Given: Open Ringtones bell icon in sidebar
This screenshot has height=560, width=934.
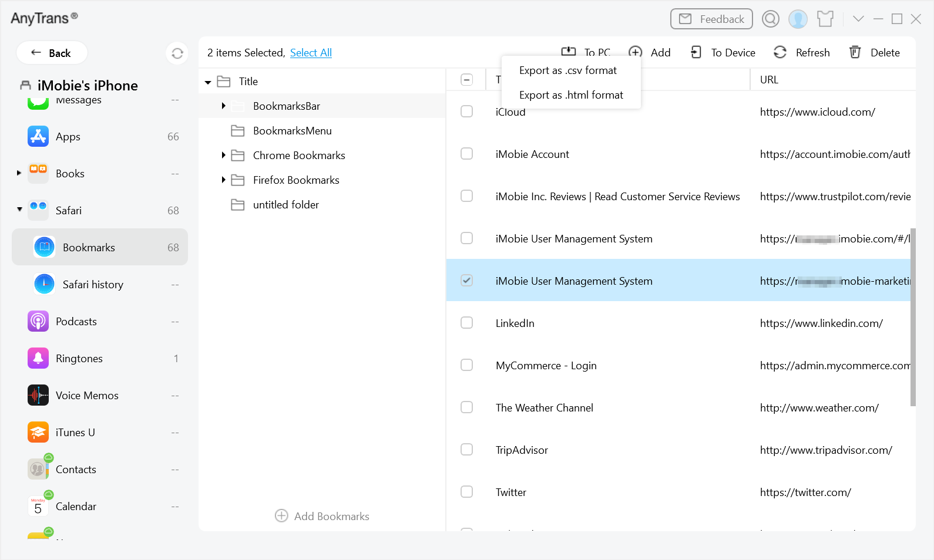Looking at the screenshot, I should tap(38, 358).
